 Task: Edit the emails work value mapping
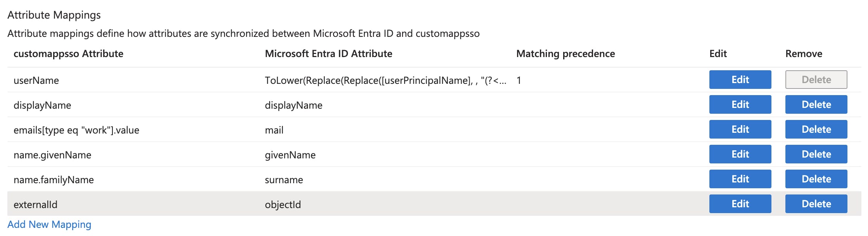739,129
